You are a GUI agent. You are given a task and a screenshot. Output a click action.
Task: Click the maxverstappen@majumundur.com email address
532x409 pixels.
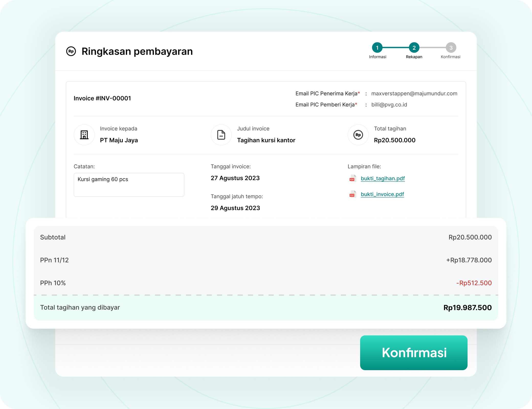414,94
